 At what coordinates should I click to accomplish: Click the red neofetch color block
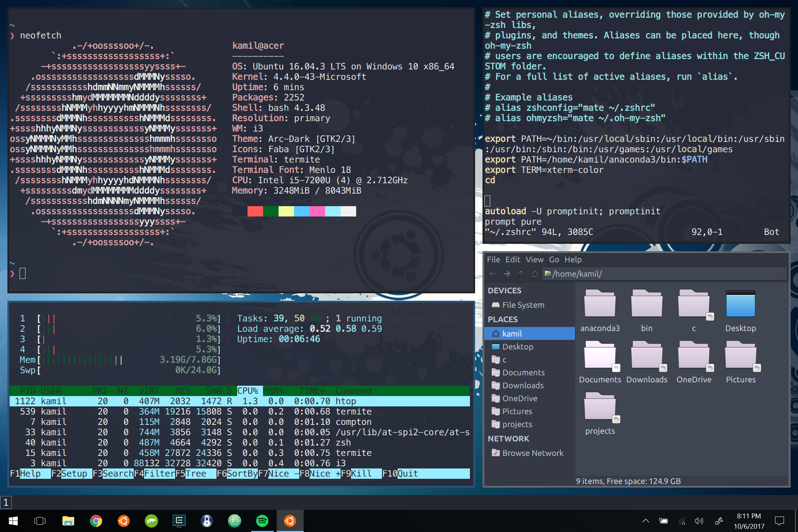click(x=255, y=211)
